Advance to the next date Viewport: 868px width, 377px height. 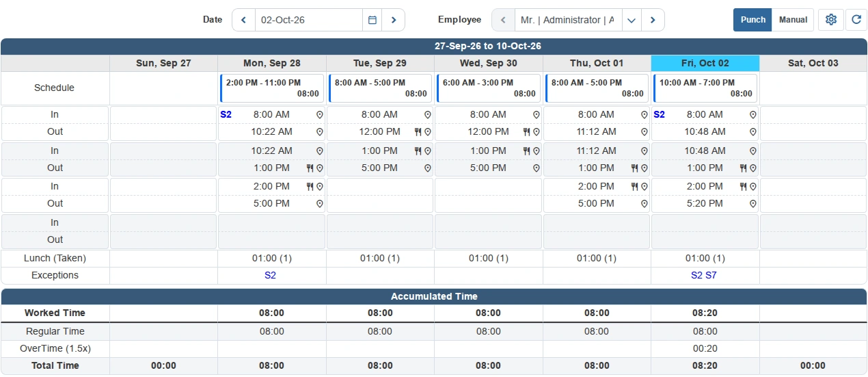[394, 20]
